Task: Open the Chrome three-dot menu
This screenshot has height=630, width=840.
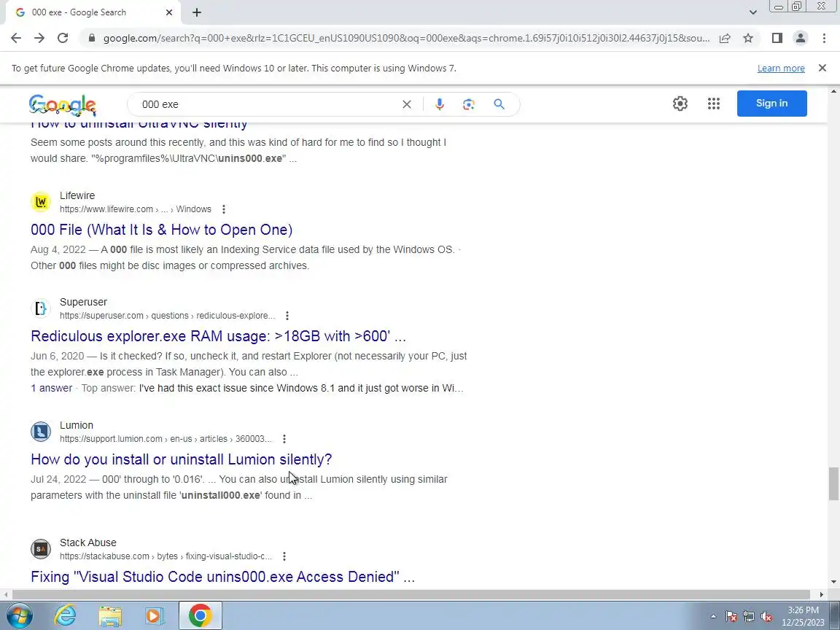Action: tap(824, 38)
